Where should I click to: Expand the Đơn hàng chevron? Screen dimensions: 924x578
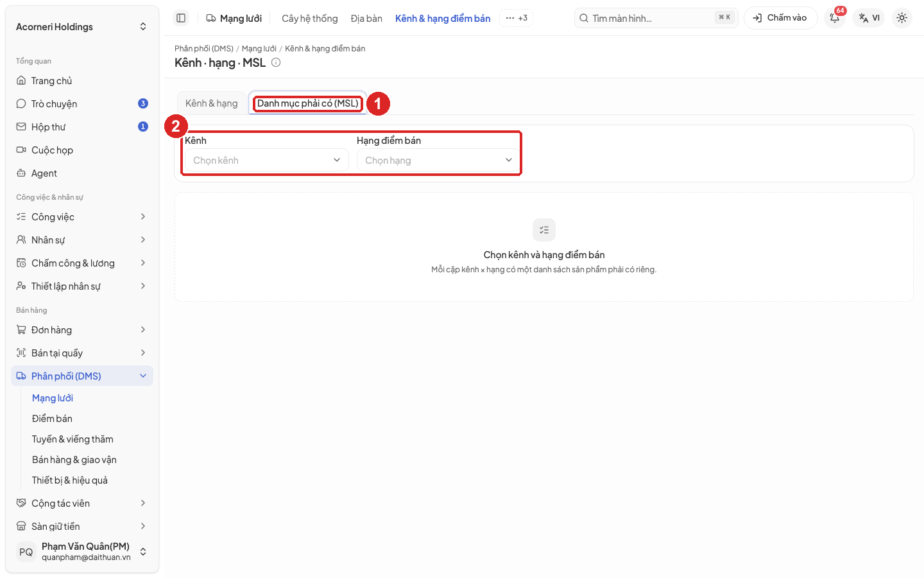coord(143,330)
